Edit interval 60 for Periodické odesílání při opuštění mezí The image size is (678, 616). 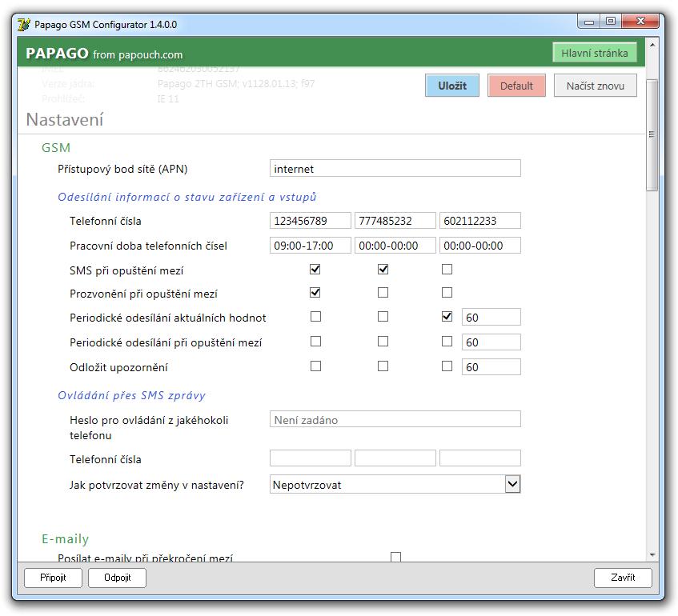click(491, 342)
